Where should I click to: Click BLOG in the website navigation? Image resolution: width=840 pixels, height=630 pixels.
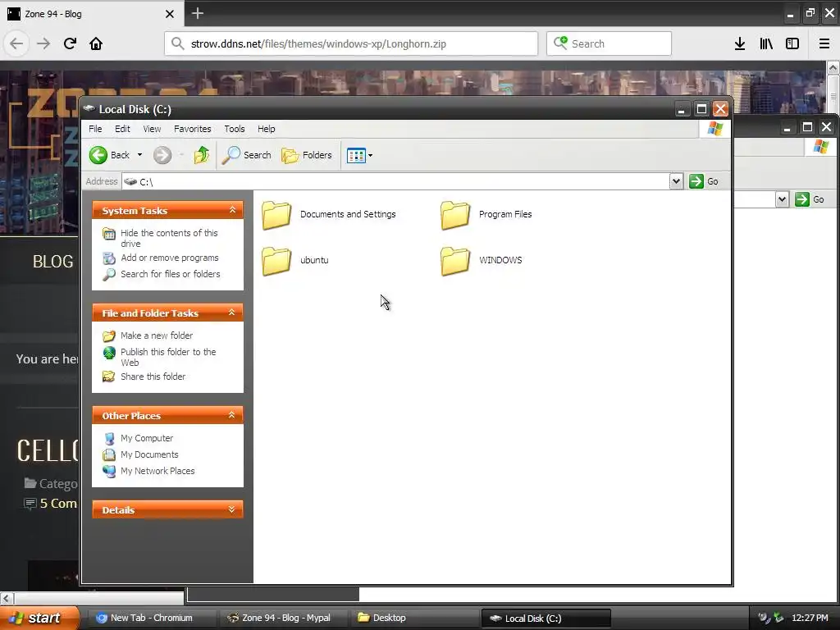[x=53, y=262]
